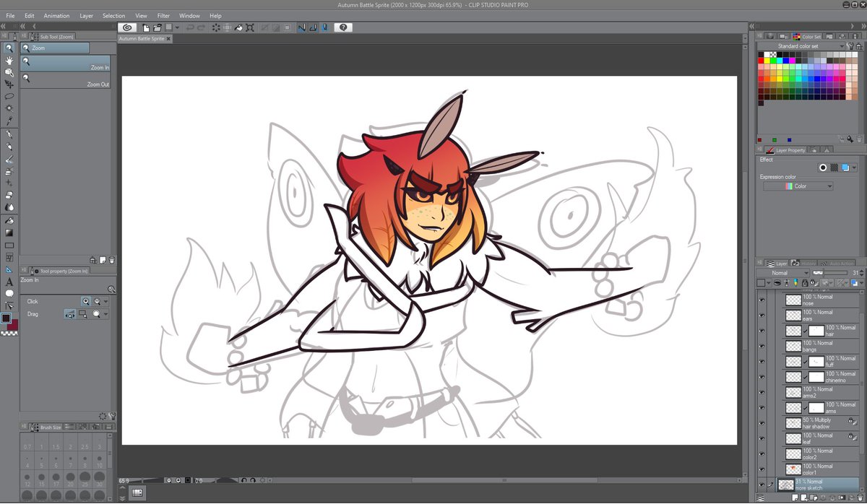Image resolution: width=867 pixels, height=504 pixels.
Task: Hide the hair shadow layer
Action: point(762,423)
